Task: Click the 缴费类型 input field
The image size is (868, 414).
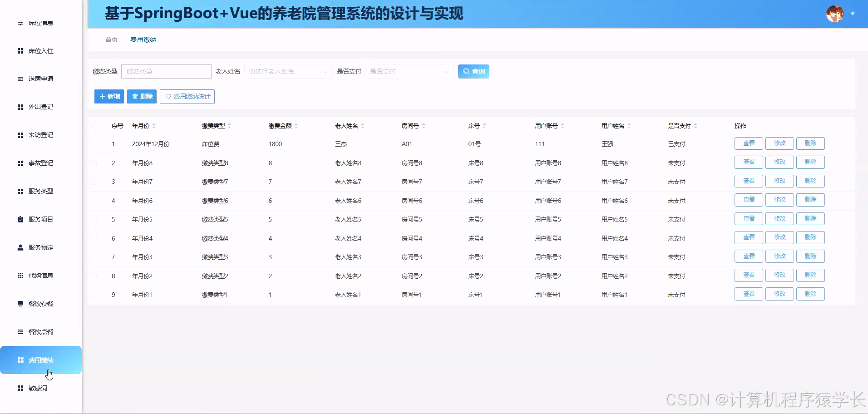Action: click(166, 71)
